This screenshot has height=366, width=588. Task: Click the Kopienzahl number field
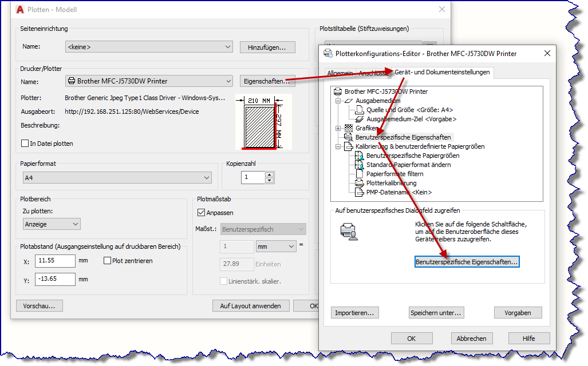pos(253,177)
